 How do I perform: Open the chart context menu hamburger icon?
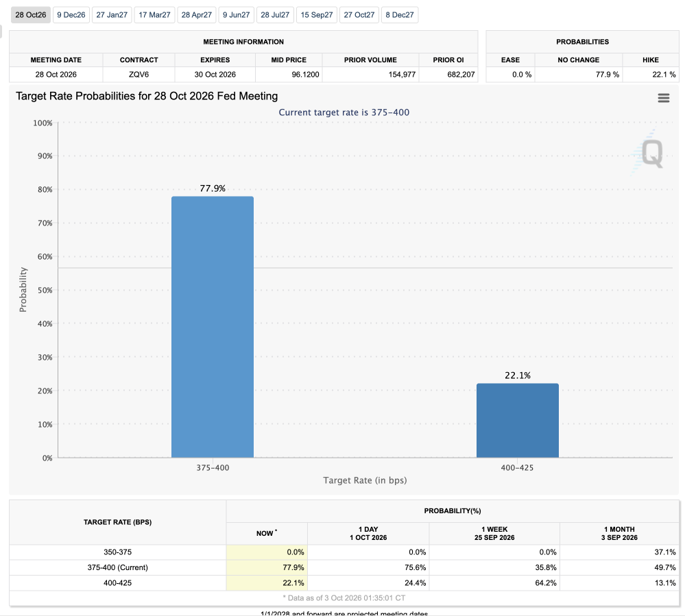(663, 98)
